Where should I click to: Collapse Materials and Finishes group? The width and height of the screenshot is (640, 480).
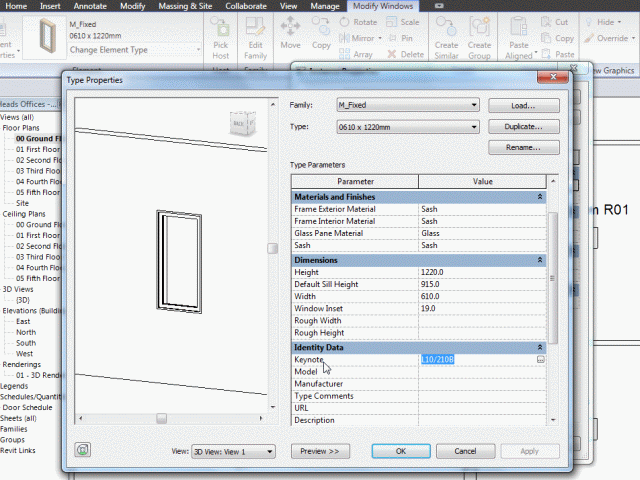tap(540, 197)
